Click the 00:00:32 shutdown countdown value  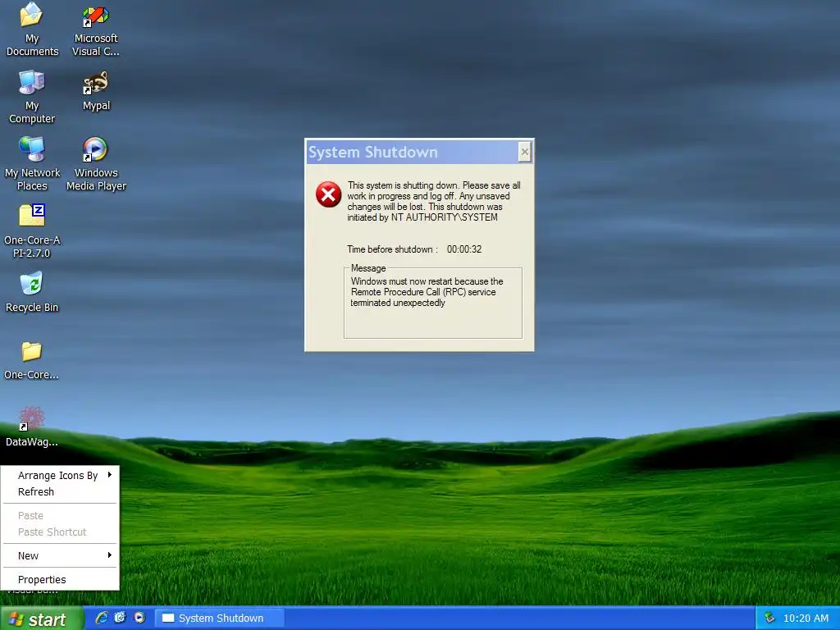[464, 249]
